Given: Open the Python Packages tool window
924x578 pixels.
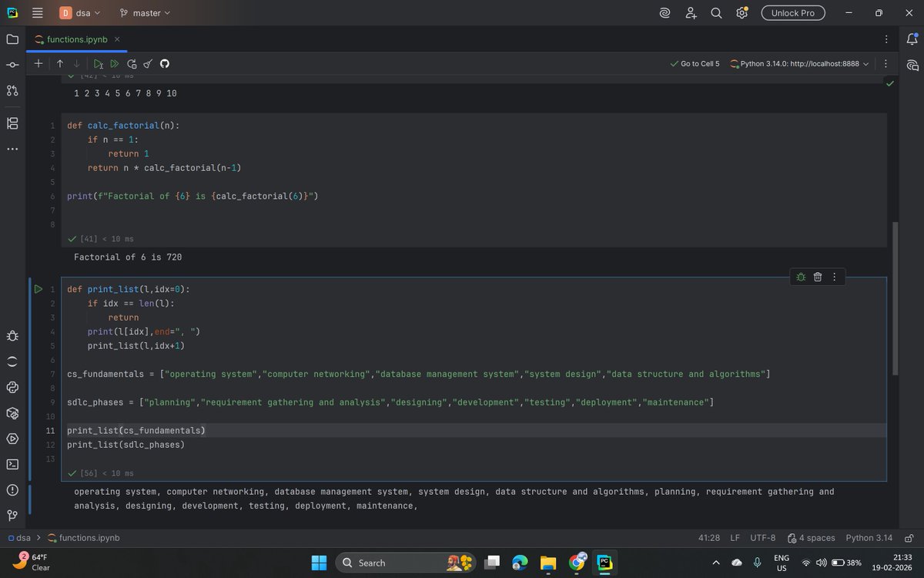Looking at the screenshot, I should pos(12,413).
